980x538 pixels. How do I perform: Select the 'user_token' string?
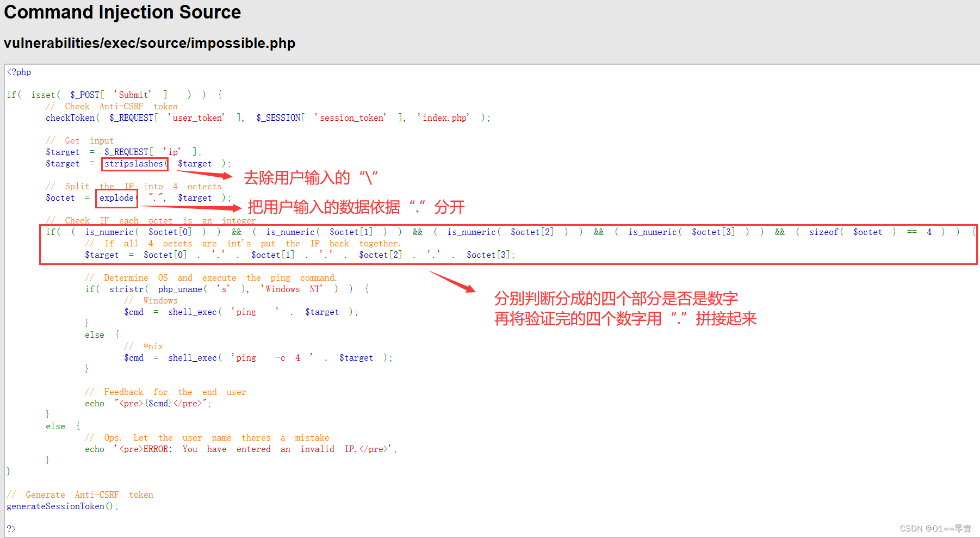[x=196, y=118]
